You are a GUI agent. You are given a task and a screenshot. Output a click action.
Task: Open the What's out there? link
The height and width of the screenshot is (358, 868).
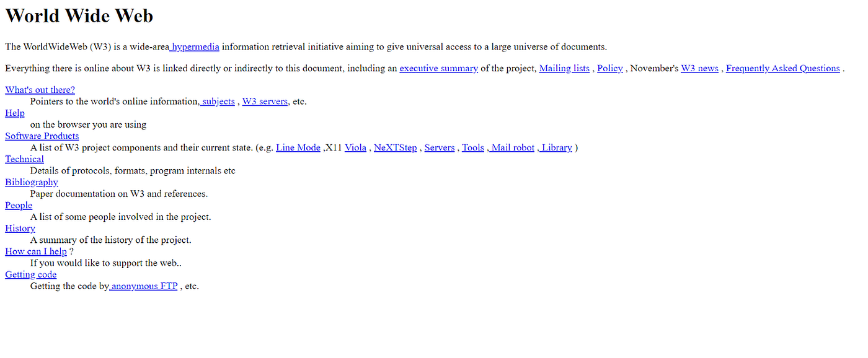(40, 90)
